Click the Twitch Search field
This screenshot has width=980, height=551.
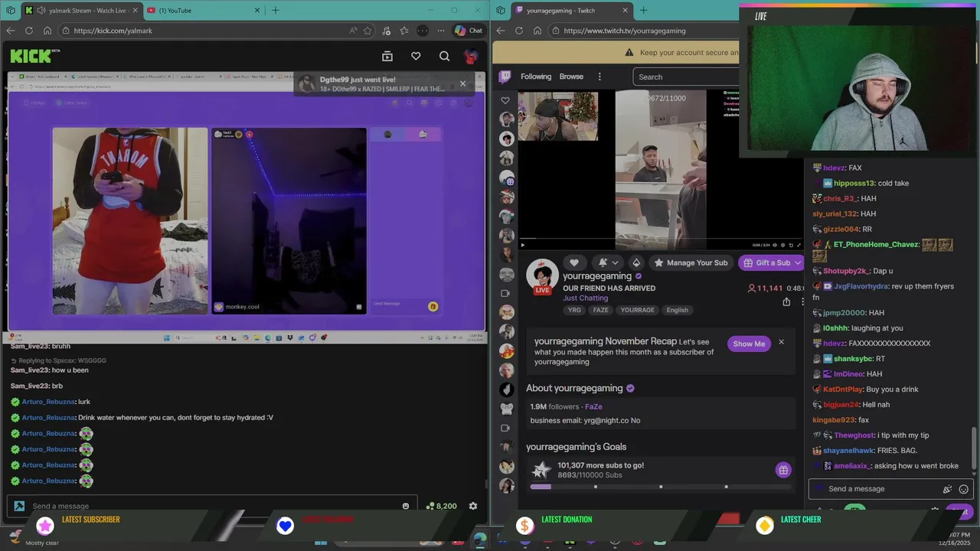click(686, 77)
